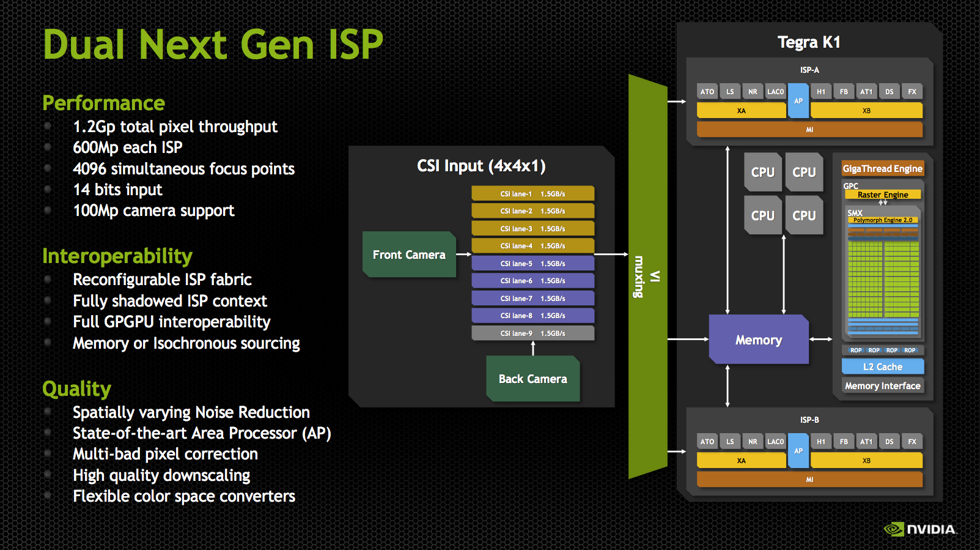The height and width of the screenshot is (550, 980).
Task: Click 'Fully shadowed ISP context' line
Action: 170,301
